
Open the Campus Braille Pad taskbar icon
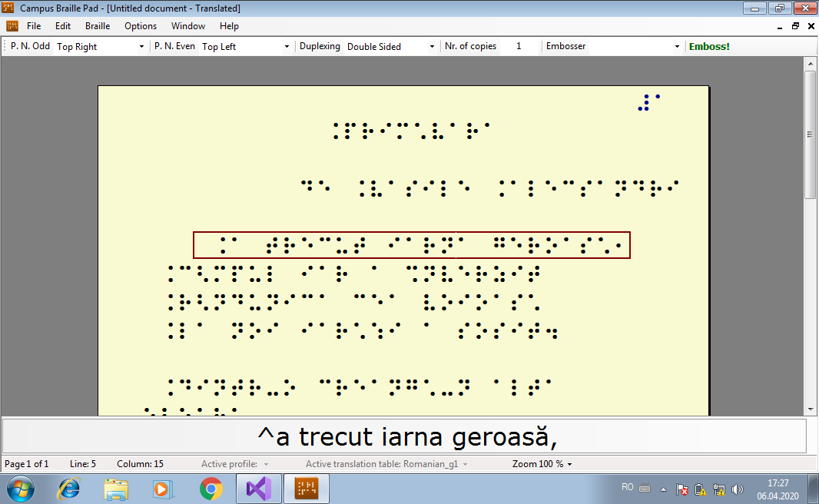point(307,488)
